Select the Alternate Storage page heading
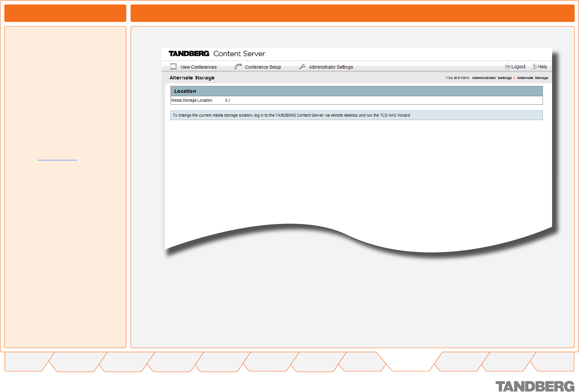 point(192,78)
